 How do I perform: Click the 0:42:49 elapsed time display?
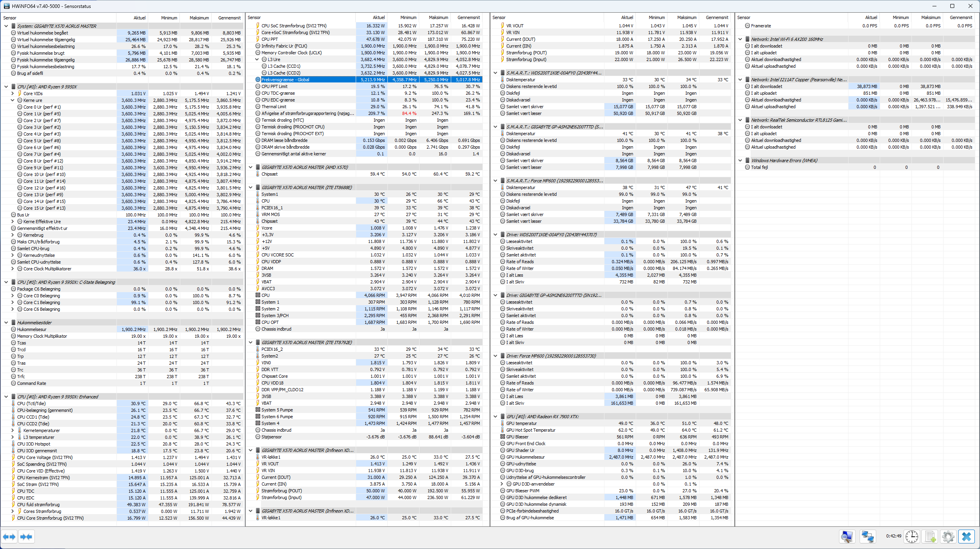click(x=894, y=536)
